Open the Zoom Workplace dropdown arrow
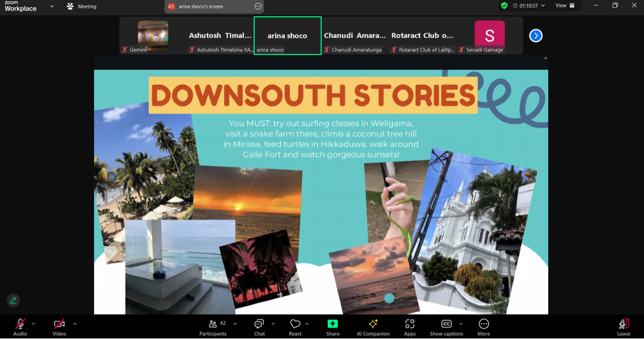The height and width of the screenshot is (339, 644). click(52, 6)
